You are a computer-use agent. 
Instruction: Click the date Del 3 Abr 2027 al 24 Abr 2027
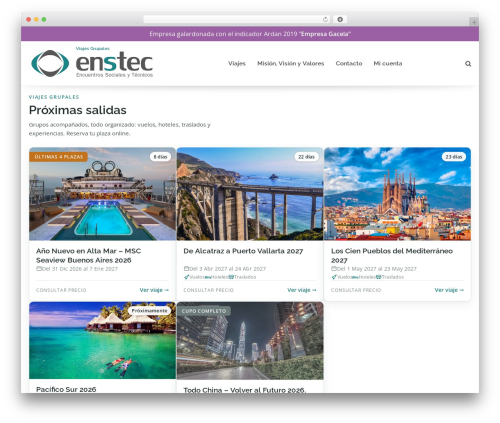point(228,269)
